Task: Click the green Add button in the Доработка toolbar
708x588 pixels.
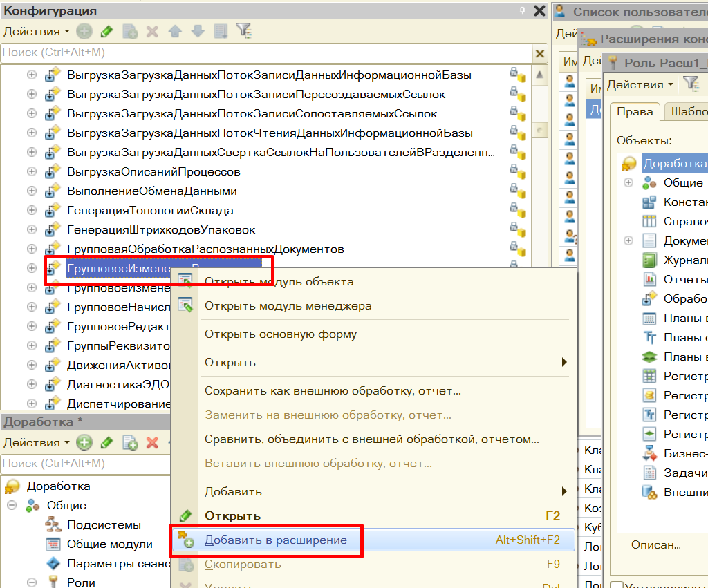Action: pos(84,443)
